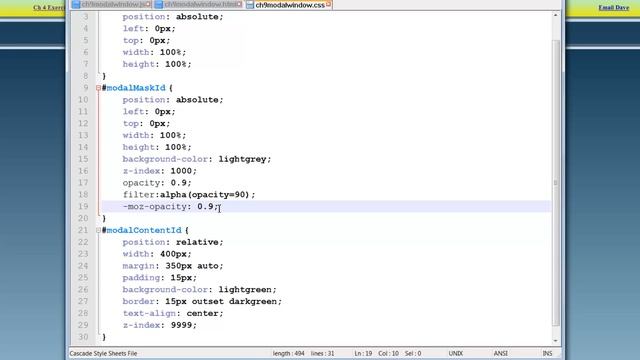Viewport: 640px width, 360px height.
Task: Click 'text-align: center;' line
Action: 173,313
